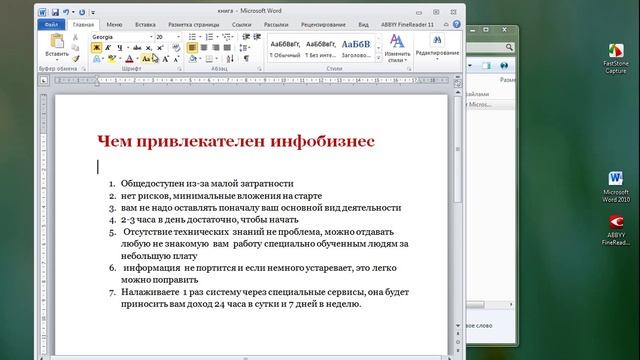The image size is (640, 360).
Task: Open the font size 20 dropdown
Action: click(178, 37)
